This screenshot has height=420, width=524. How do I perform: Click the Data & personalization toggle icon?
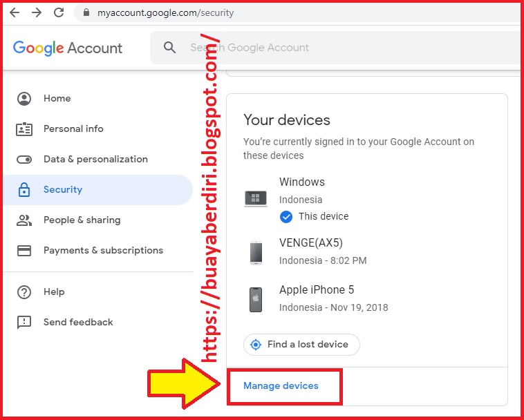[x=24, y=160]
